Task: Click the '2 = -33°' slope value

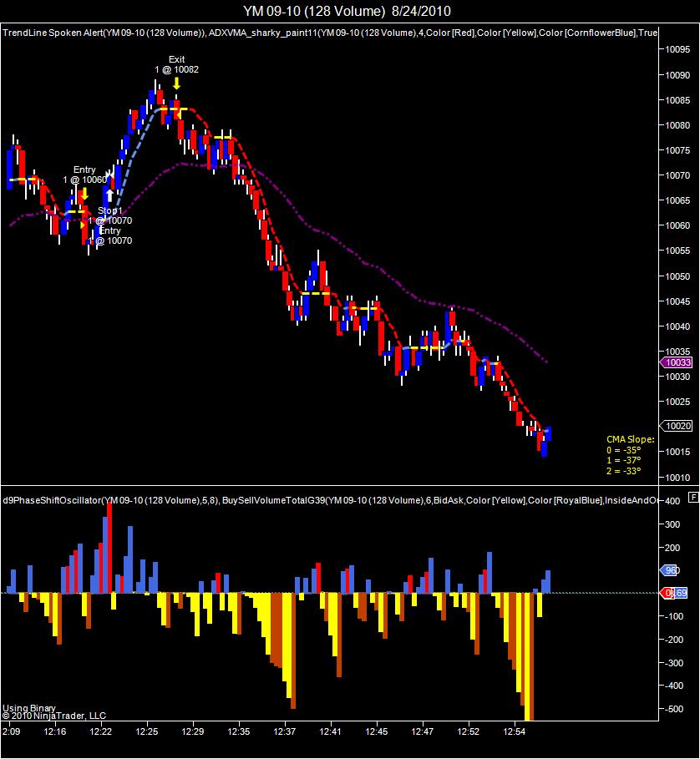Action: [x=623, y=471]
